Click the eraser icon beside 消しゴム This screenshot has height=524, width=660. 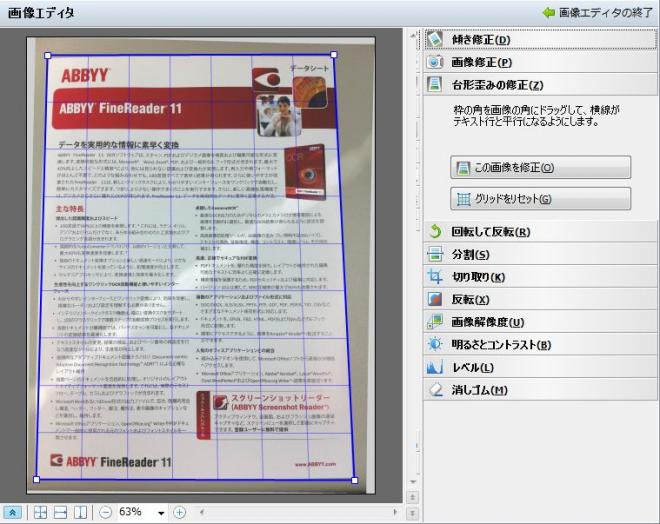[x=435, y=390]
